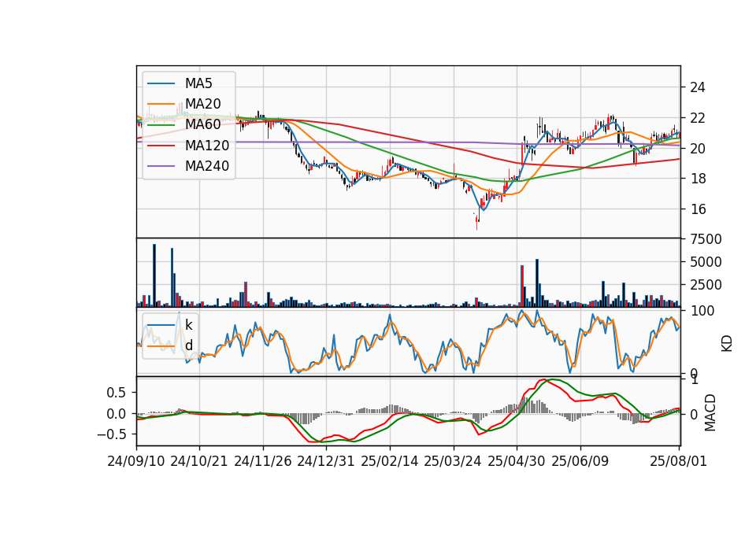The image size is (756, 543).
Task: Click the 25/08/01 date tick label
Action: pyautogui.click(x=678, y=461)
